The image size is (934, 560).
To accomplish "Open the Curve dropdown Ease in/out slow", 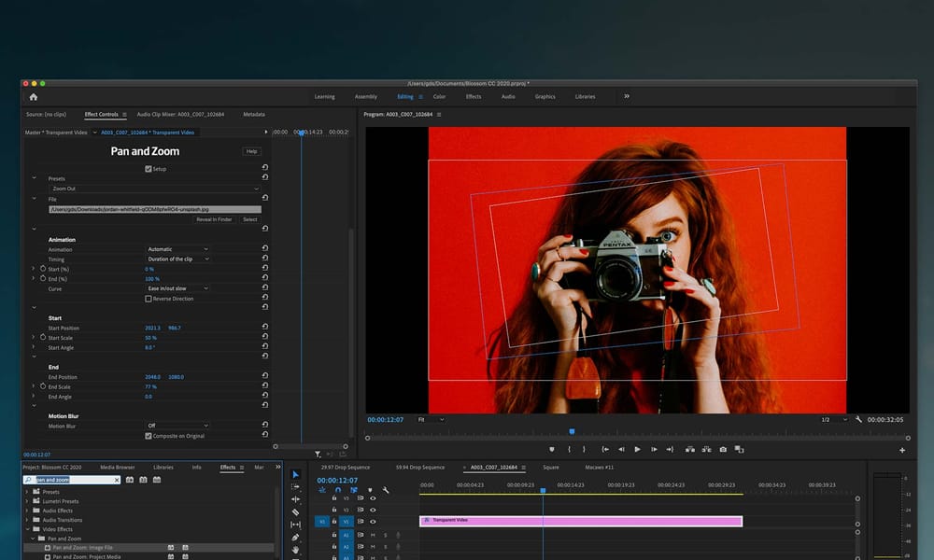I will 177,288.
